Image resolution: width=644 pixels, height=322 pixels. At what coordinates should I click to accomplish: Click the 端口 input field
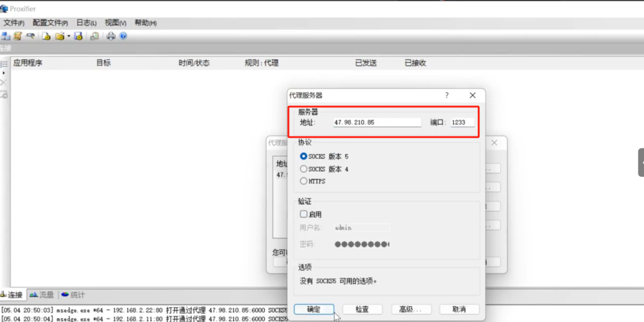[x=463, y=123]
